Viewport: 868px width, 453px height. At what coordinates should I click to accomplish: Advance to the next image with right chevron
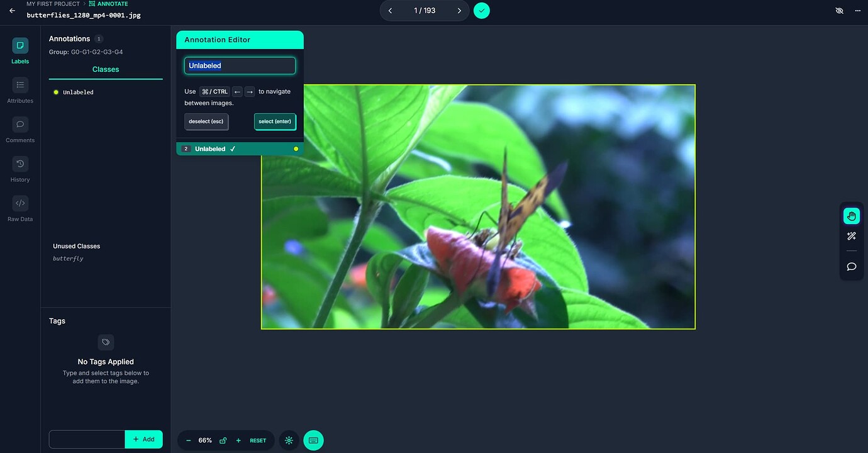(459, 10)
